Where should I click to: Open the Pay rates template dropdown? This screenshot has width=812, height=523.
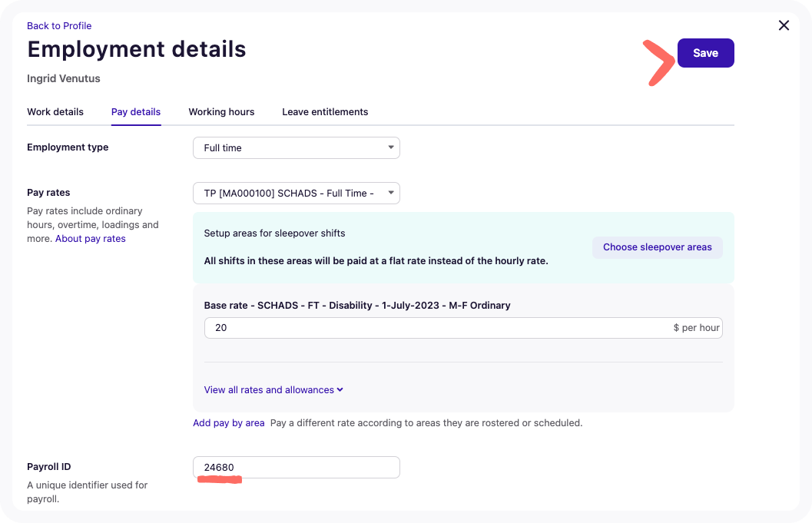click(296, 193)
